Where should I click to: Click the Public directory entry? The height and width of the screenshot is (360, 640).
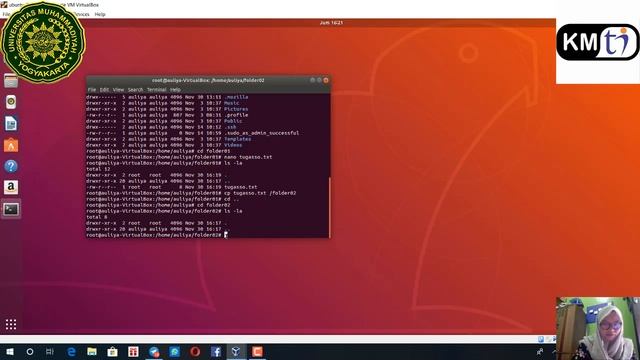[233, 121]
